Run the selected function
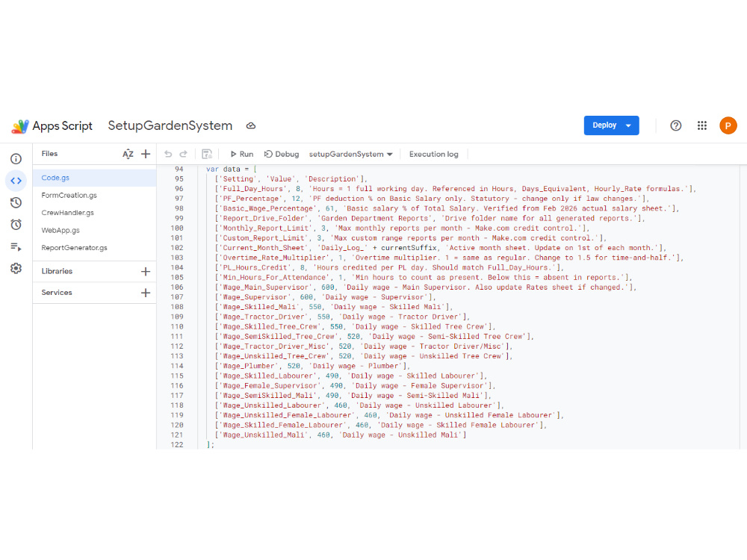This screenshot has width=747, height=560. pos(242,155)
